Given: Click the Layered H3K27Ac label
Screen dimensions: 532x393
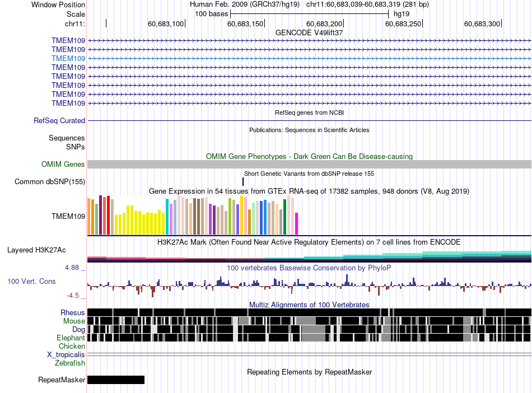Looking at the screenshot, I should (36, 250).
